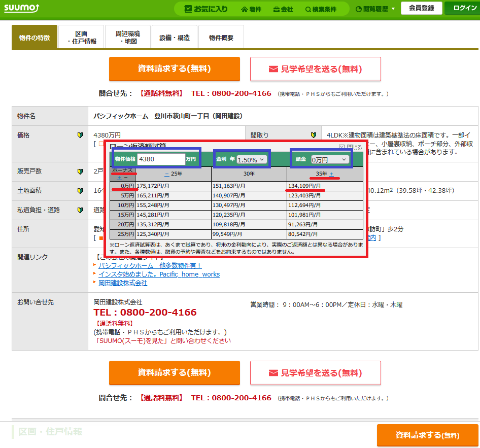This screenshot has width=480, height=448.
Task: Click minus link beside 25年
Action: point(167,174)
